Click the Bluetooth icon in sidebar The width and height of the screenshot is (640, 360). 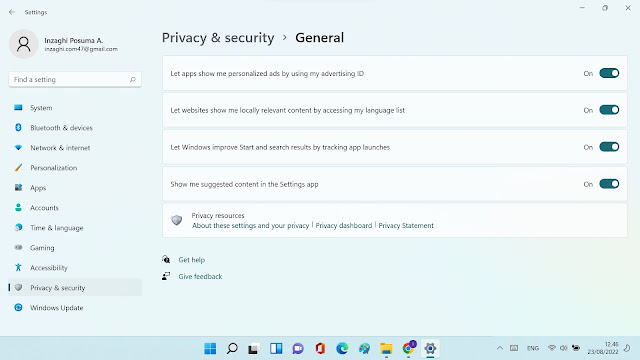18,127
